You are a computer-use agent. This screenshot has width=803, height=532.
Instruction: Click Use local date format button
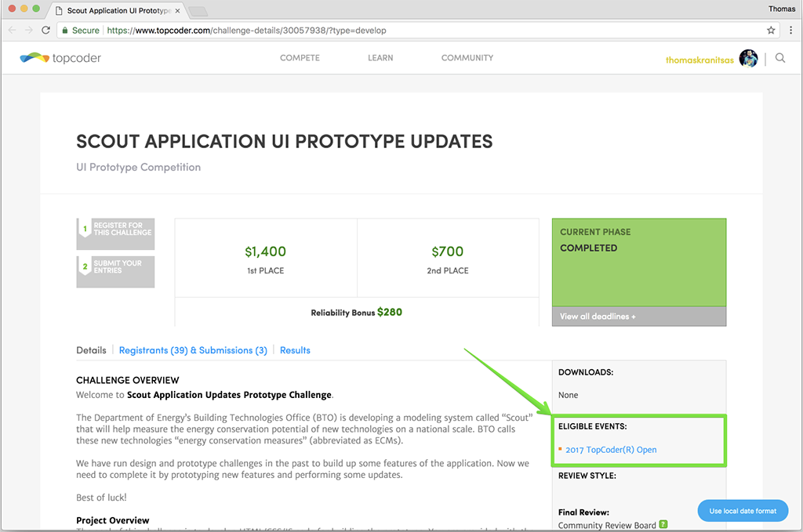pyautogui.click(x=743, y=511)
